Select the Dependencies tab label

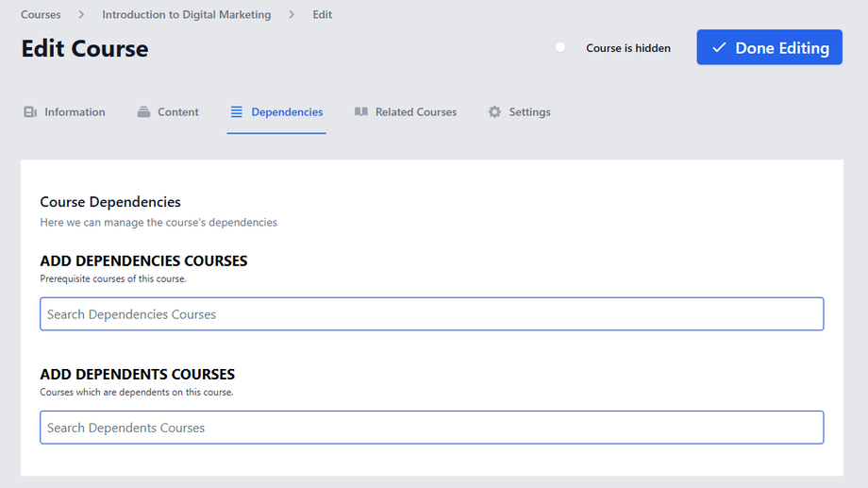287,112
